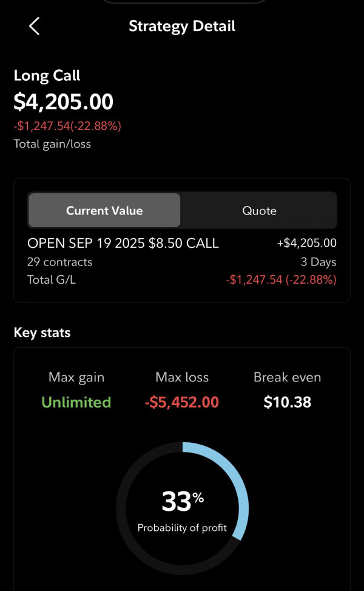Tap the Total gain/loss caption under header
This screenshot has width=364, height=591.
(x=52, y=144)
